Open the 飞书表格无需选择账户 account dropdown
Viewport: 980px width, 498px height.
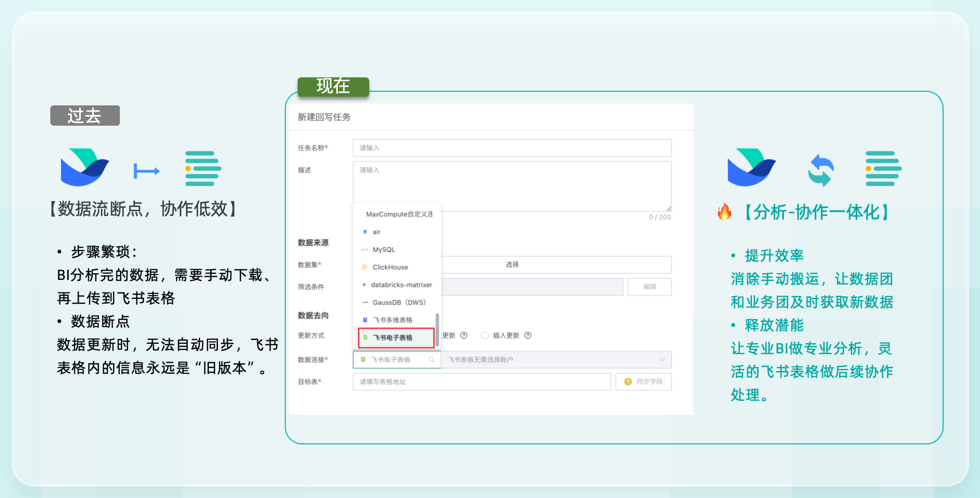[556, 360]
